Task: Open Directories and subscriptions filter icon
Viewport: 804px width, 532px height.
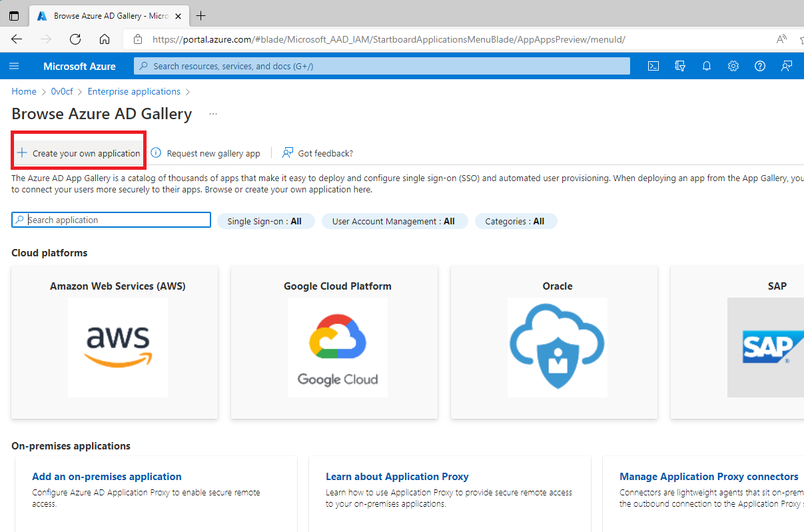Action: [x=680, y=66]
